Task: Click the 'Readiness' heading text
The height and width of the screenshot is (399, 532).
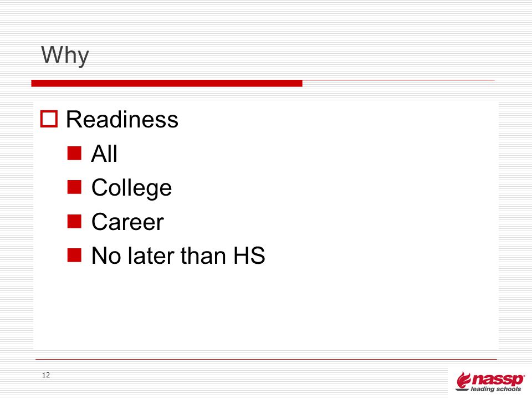Action: point(122,120)
